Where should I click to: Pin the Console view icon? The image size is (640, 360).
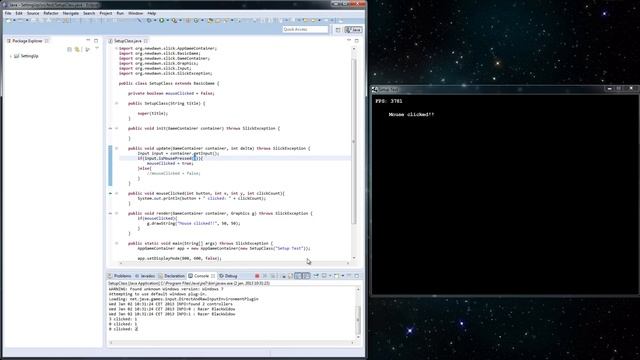316,276
